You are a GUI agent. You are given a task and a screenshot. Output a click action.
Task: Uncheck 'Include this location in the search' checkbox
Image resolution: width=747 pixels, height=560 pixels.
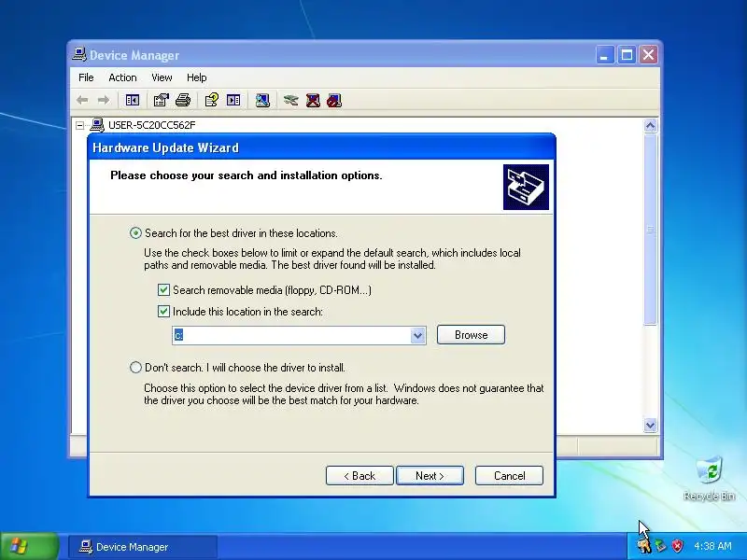[x=163, y=312]
